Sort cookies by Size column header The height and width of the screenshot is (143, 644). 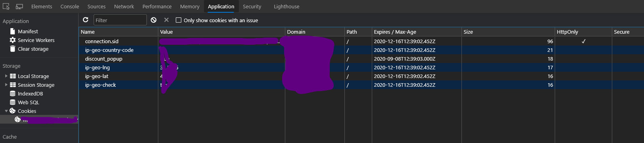coord(509,32)
